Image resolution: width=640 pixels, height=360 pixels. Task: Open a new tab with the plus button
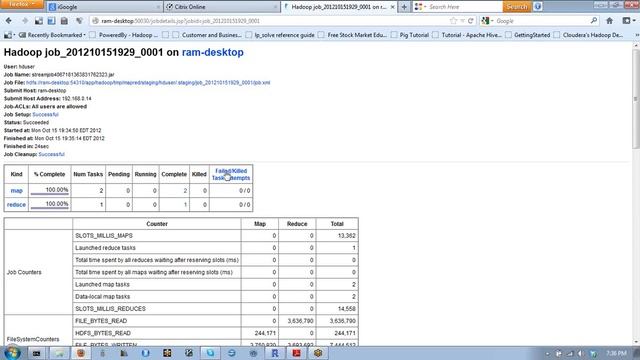tap(404, 7)
